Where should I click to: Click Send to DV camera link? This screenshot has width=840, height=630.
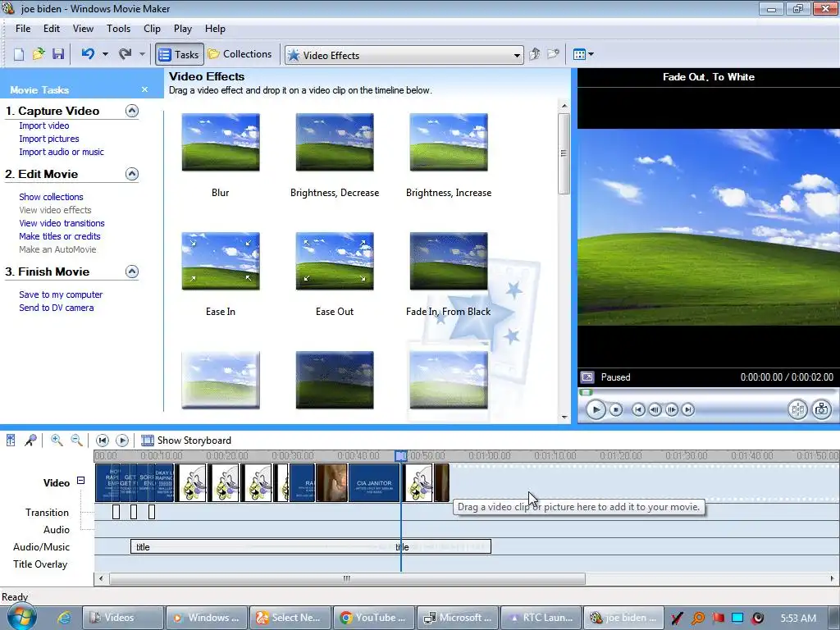click(57, 308)
